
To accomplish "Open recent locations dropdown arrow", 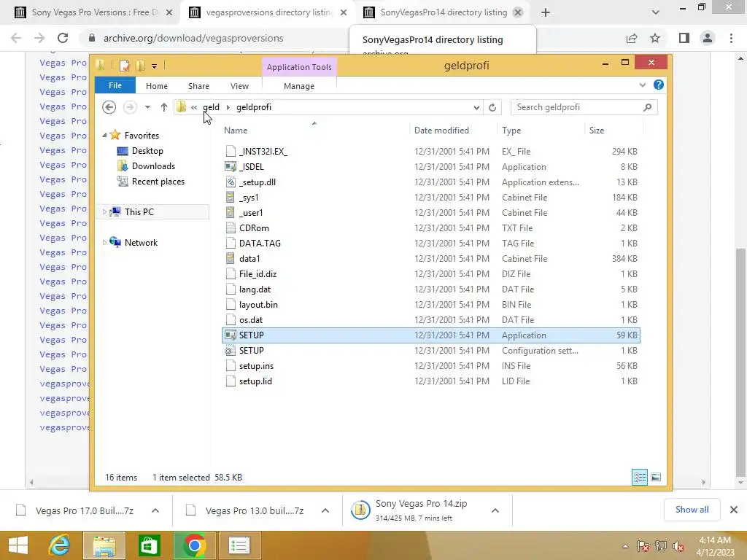I will pyautogui.click(x=147, y=107).
